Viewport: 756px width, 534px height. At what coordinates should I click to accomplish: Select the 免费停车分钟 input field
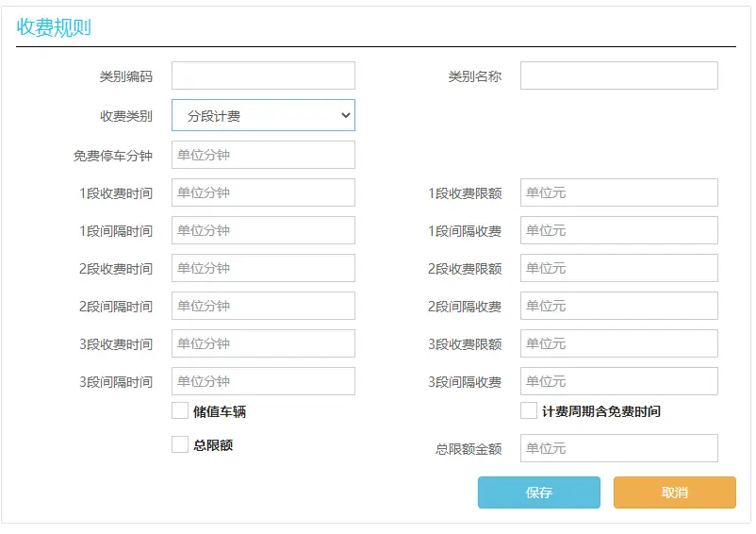click(x=263, y=155)
